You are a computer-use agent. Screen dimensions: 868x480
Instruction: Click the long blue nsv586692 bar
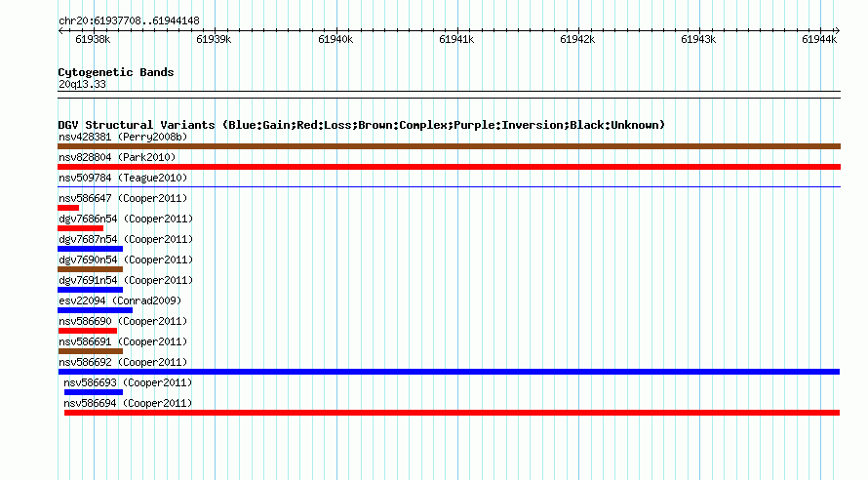tap(449, 372)
